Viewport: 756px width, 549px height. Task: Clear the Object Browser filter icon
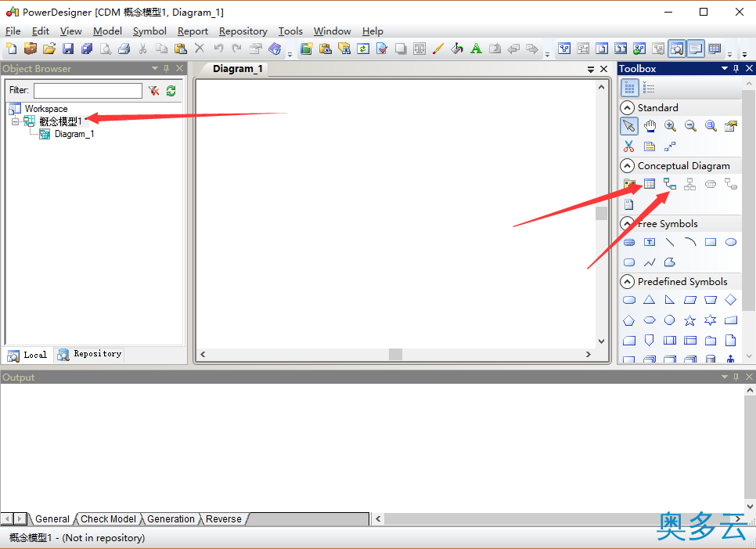click(x=154, y=91)
